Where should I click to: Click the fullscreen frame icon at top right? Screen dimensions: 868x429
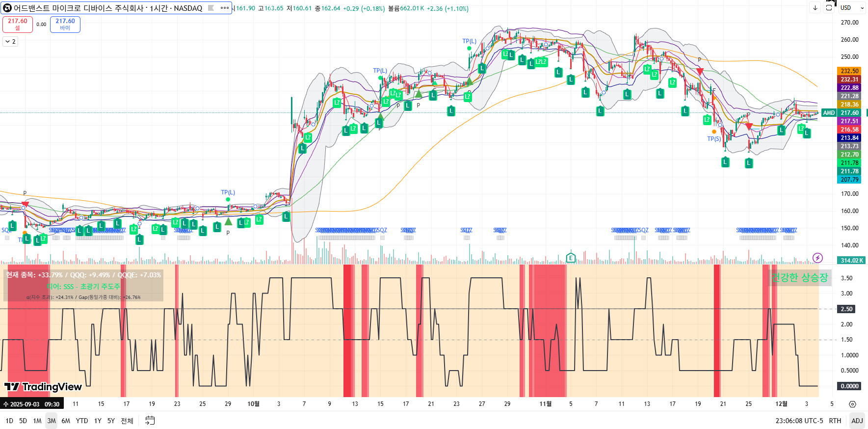point(829,7)
